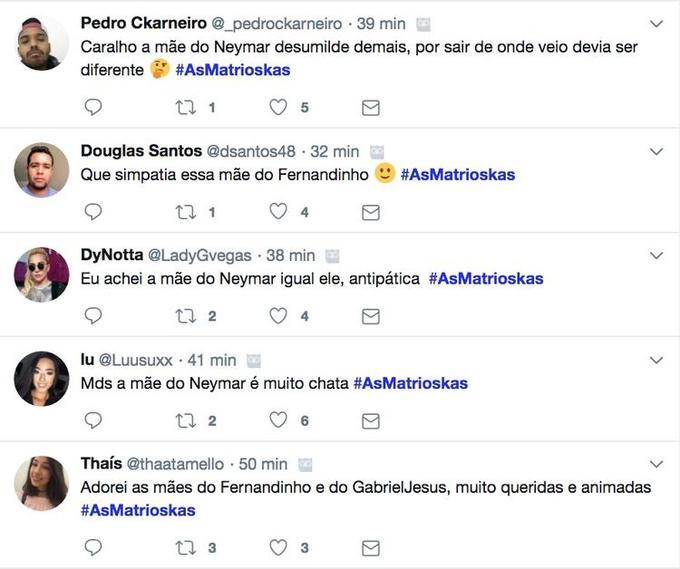Screen dimensions: 680x569
Task: Like Douglas Santos's tweet
Action: pyautogui.click(x=279, y=212)
